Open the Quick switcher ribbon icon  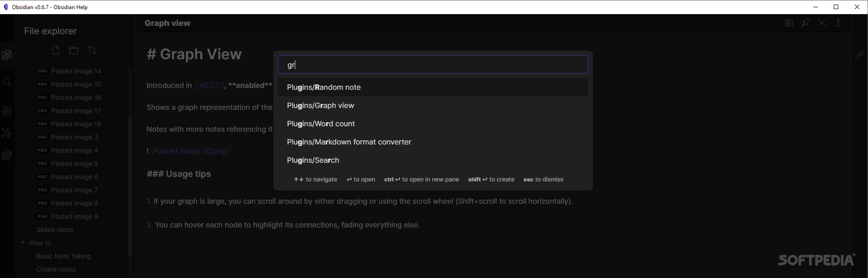pos(7,111)
